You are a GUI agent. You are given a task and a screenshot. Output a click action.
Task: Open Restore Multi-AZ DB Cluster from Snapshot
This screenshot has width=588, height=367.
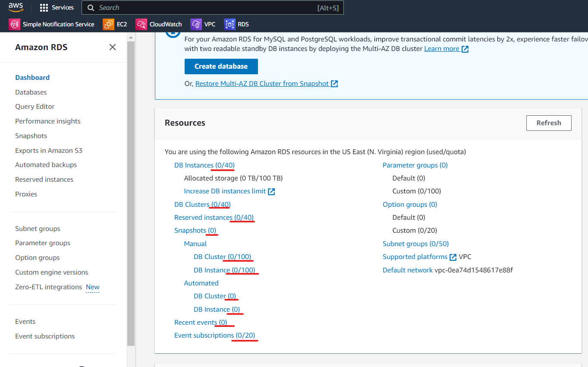(x=262, y=84)
